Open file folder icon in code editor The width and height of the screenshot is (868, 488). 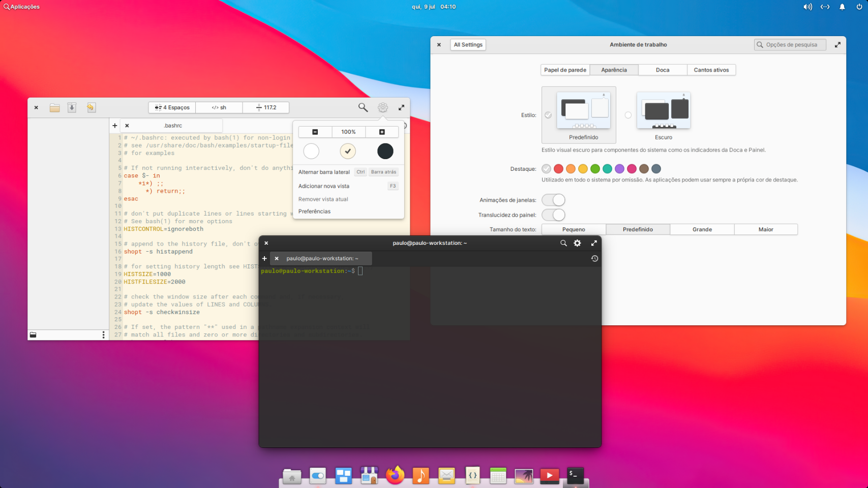coord(54,108)
